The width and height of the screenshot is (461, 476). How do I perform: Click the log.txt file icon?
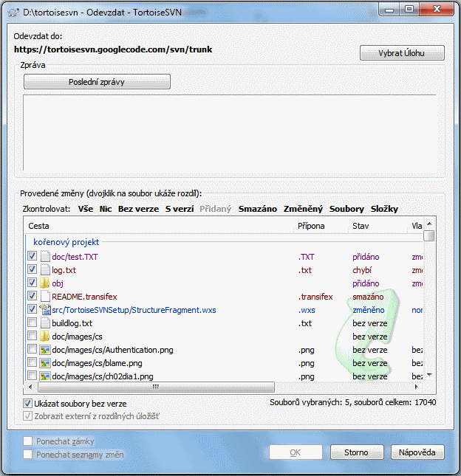[45, 270]
